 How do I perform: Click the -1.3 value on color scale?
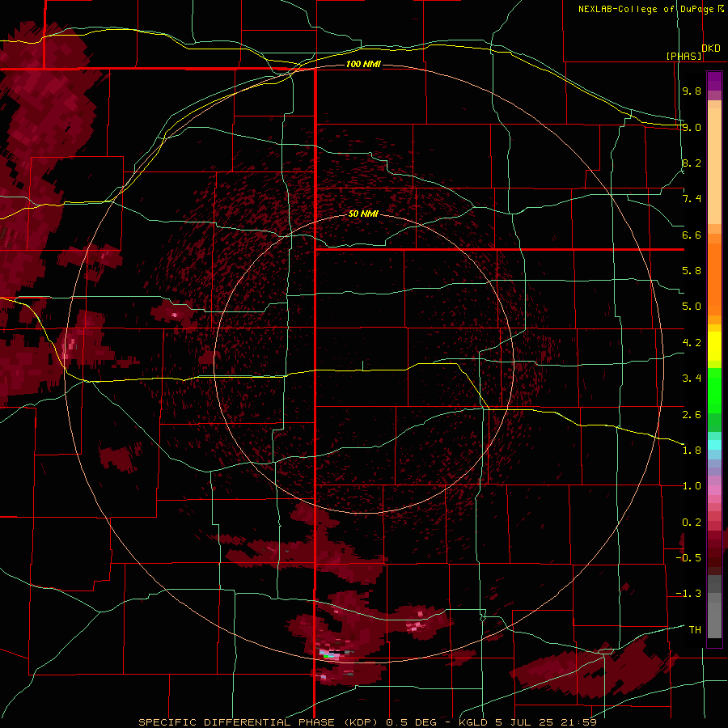(690, 594)
